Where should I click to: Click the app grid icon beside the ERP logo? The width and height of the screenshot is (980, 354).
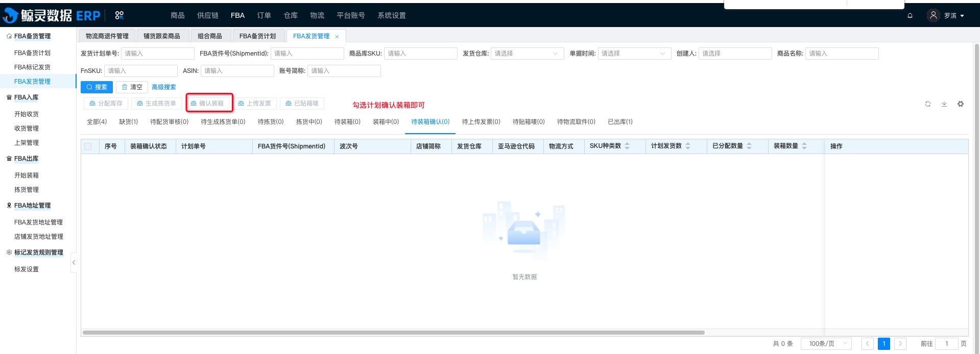119,15
